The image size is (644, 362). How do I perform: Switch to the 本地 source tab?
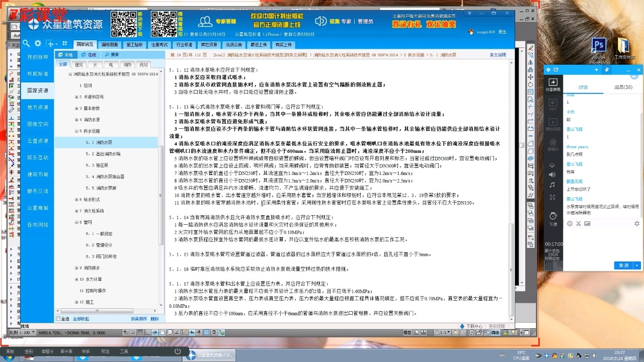pyautogui.click(x=65, y=55)
